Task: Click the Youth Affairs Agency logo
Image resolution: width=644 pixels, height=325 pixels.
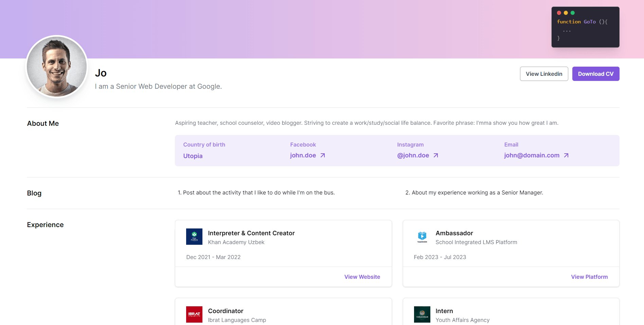Action: coord(422,314)
